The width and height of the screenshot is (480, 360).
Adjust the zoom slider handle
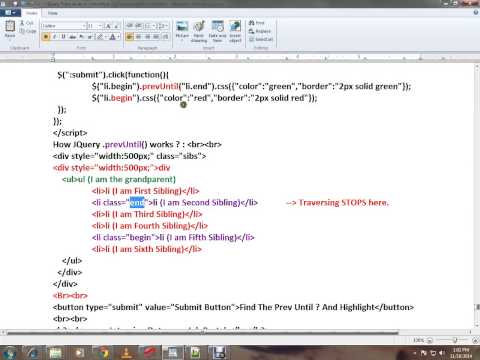pos(454,340)
